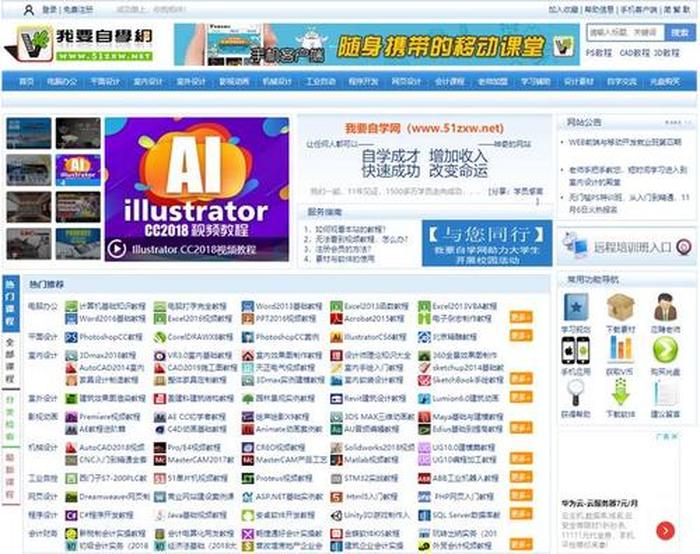Click the Premiere course icon

coord(71,417)
